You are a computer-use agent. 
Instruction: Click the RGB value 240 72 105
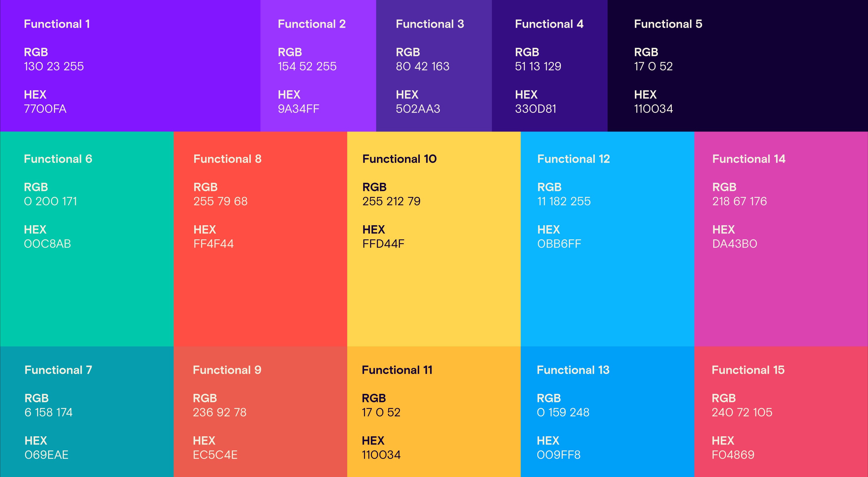[742, 412]
